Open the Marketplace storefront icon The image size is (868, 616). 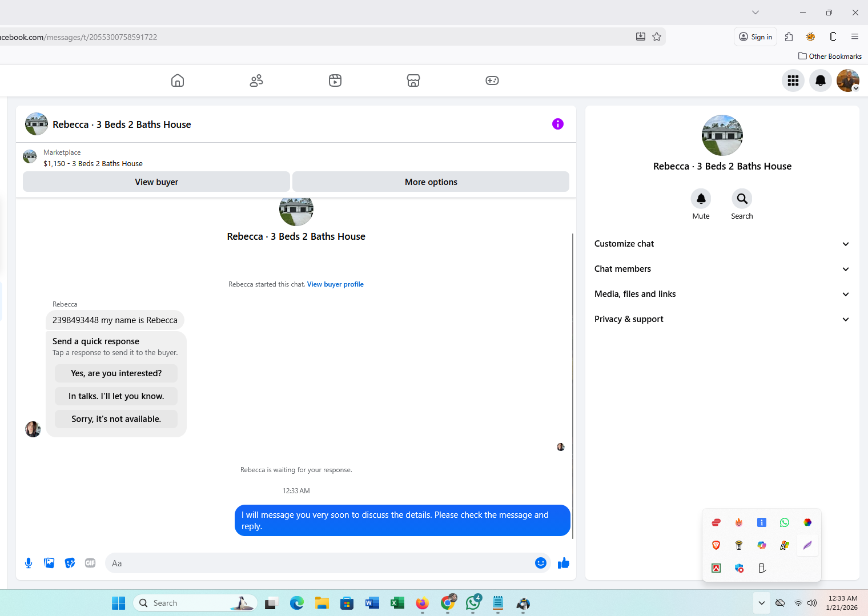(x=413, y=80)
